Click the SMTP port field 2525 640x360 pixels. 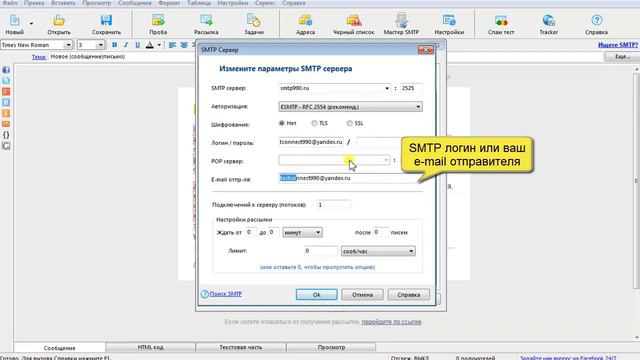(x=411, y=88)
